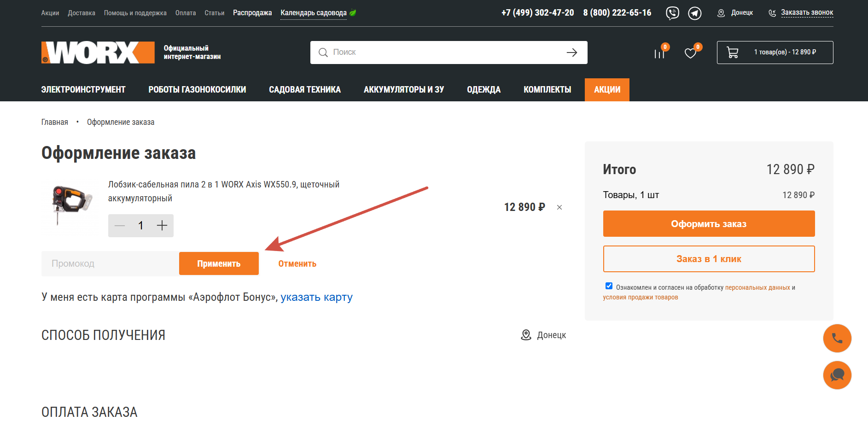Viewport: 868px width, 421px height.
Task: Click the WORX logo
Action: click(x=98, y=53)
